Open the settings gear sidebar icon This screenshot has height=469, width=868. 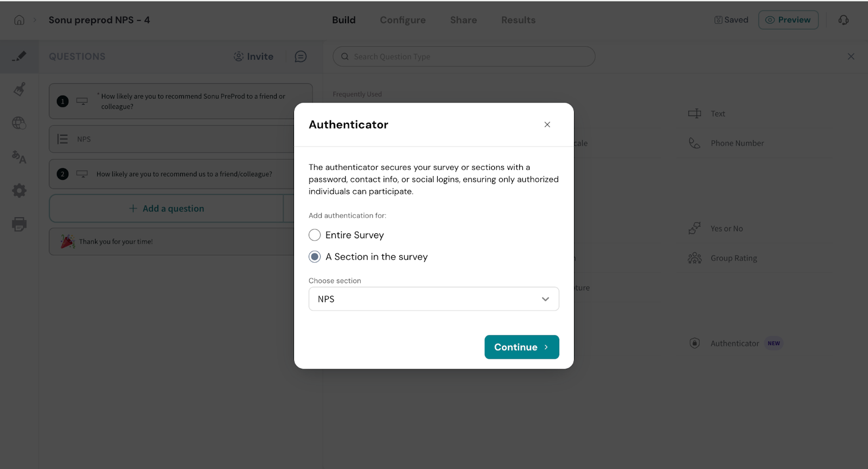point(19,191)
